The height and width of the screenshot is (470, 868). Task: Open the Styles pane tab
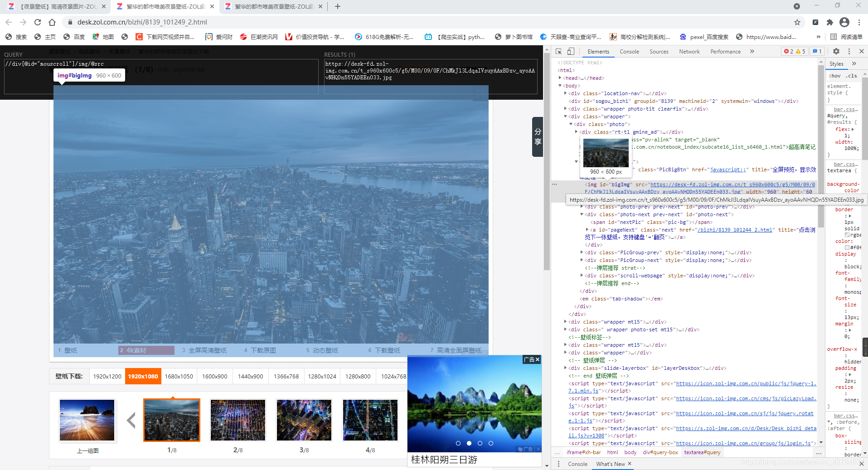click(x=836, y=64)
